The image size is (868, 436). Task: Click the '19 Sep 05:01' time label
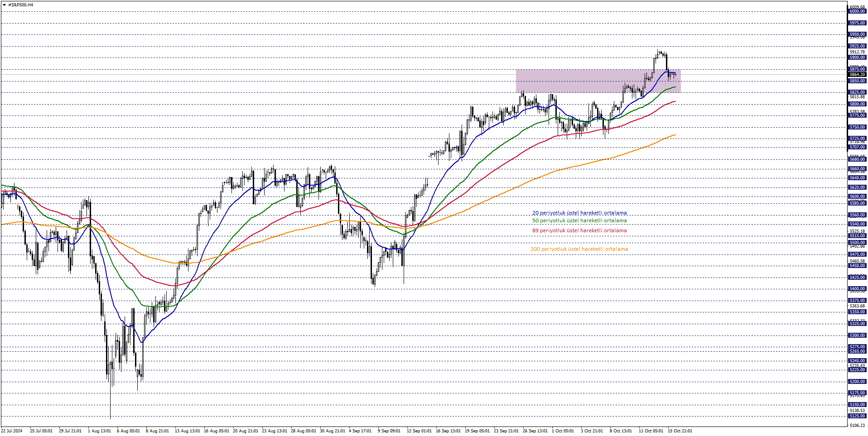pyautogui.click(x=477, y=431)
